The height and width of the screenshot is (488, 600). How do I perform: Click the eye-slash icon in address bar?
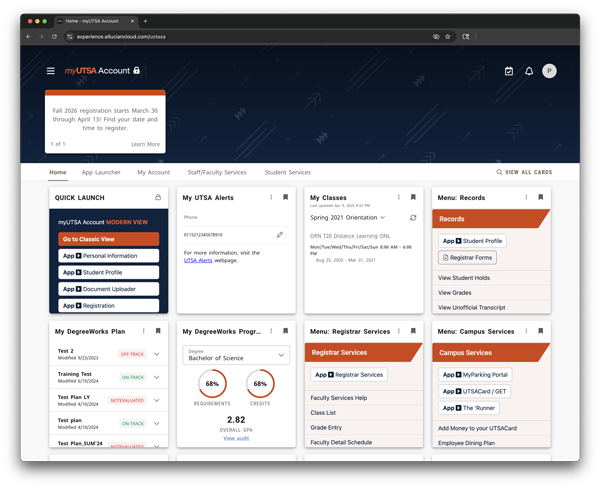click(x=436, y=37)
